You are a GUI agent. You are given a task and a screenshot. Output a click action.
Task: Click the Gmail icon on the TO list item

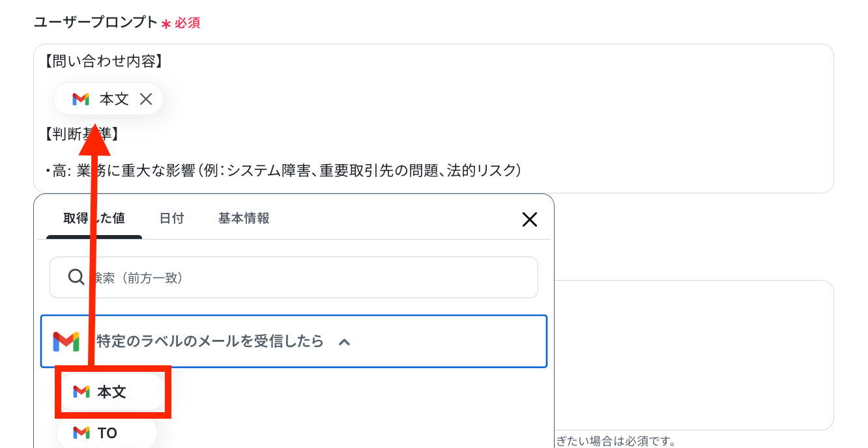click(x=81, y=432)
